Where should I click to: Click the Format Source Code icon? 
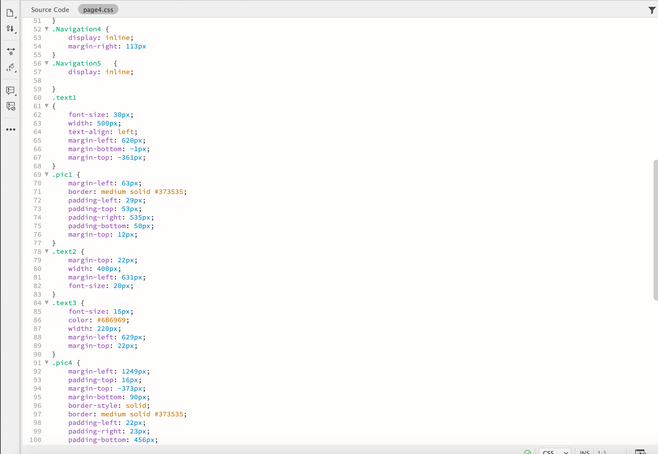click(10, 68)
